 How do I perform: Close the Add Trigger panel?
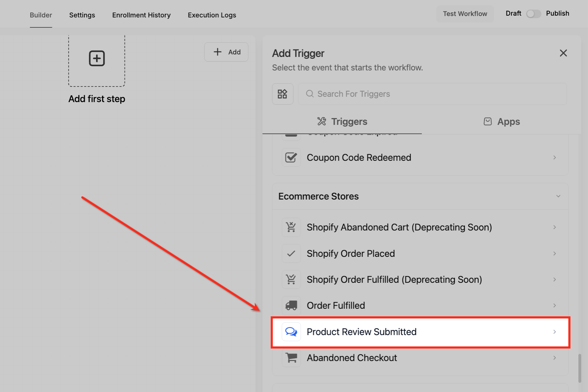click(x=563, y=53)
